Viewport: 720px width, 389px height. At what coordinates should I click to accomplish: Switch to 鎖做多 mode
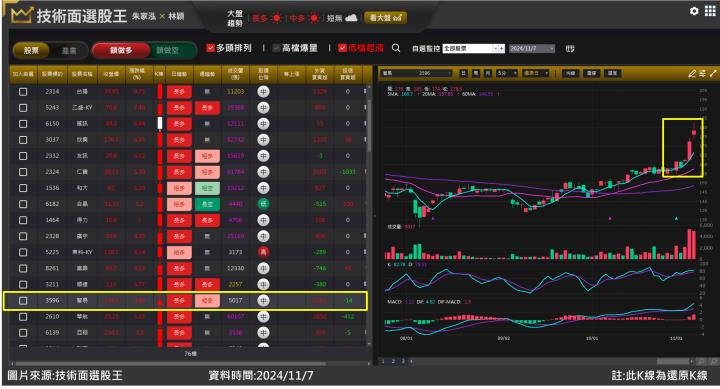point(121,51)
